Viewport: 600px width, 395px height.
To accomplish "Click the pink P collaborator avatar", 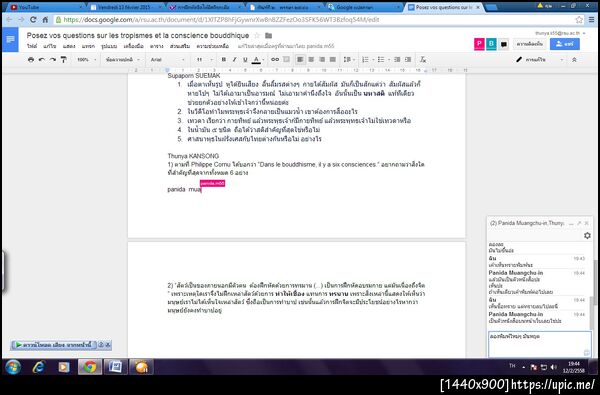I will click(x=479, y=44).
